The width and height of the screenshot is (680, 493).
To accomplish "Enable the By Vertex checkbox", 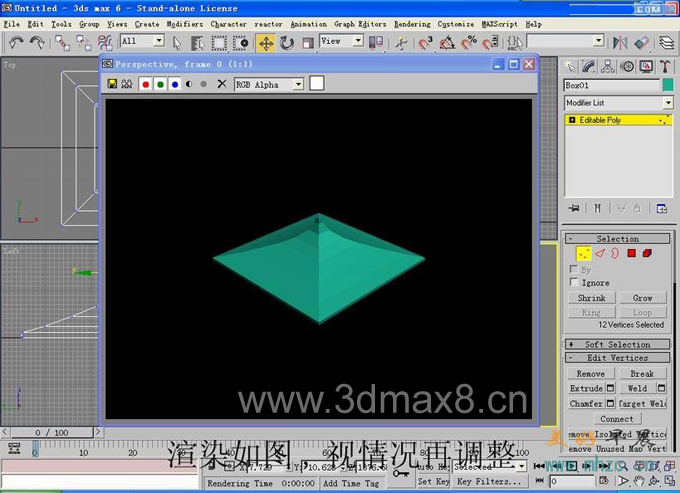I will coord(574,269).
